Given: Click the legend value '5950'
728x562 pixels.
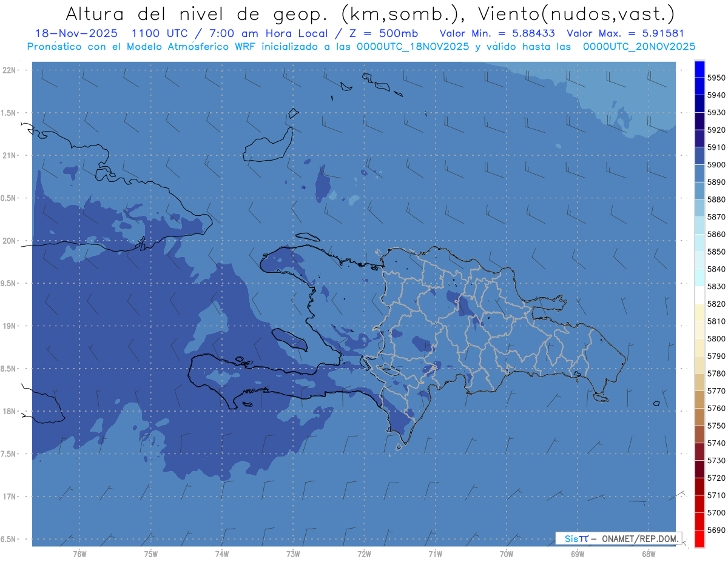Looking at the screenshot, I should click(x=716, y=78).
